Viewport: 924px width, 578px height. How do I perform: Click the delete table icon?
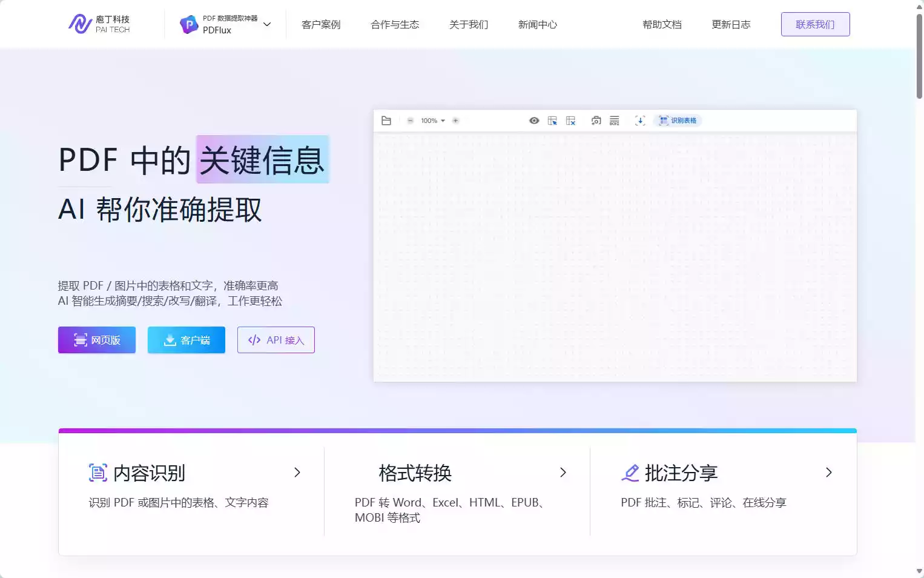coord(570,120)
